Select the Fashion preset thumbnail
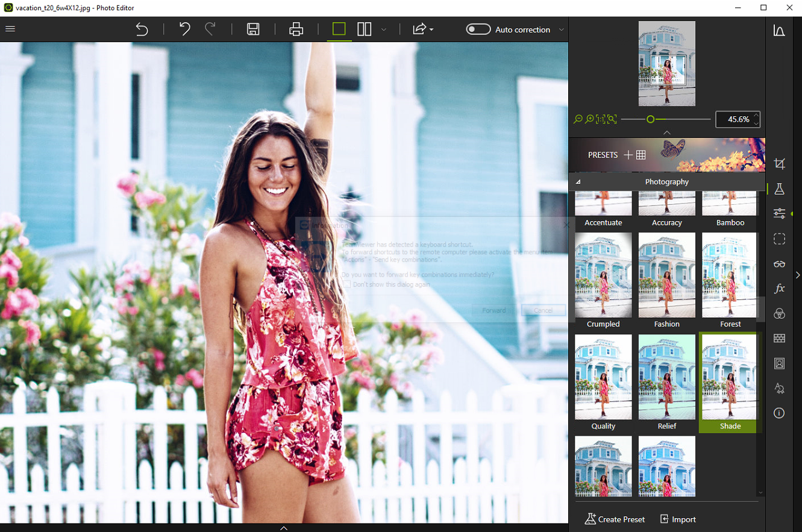 666,275
